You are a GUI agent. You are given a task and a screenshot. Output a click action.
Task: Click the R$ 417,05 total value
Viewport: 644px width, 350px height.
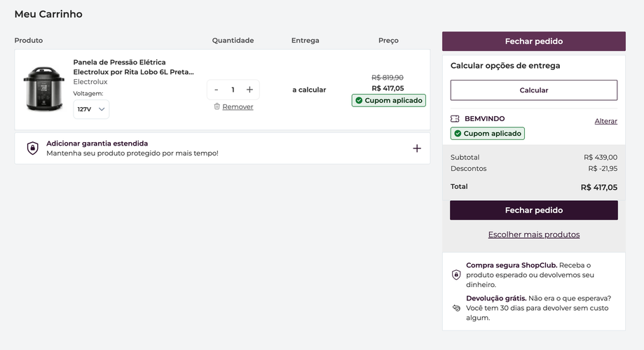click(599, 188)
